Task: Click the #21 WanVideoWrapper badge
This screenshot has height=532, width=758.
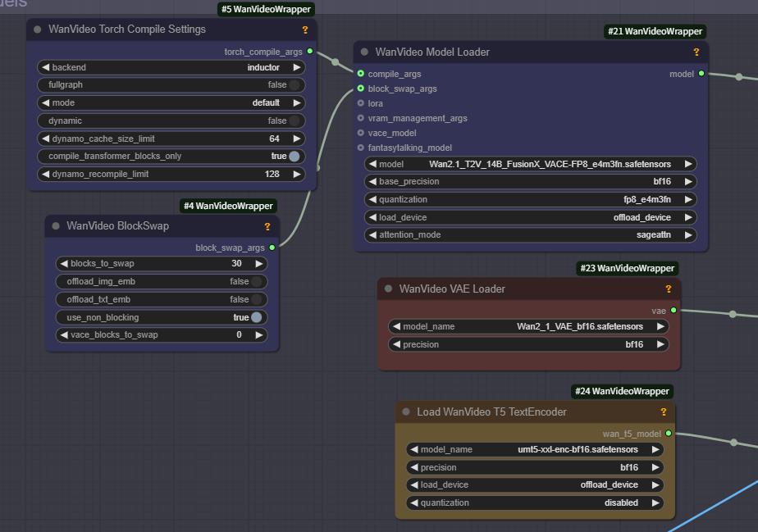Action: coord(655,31)
